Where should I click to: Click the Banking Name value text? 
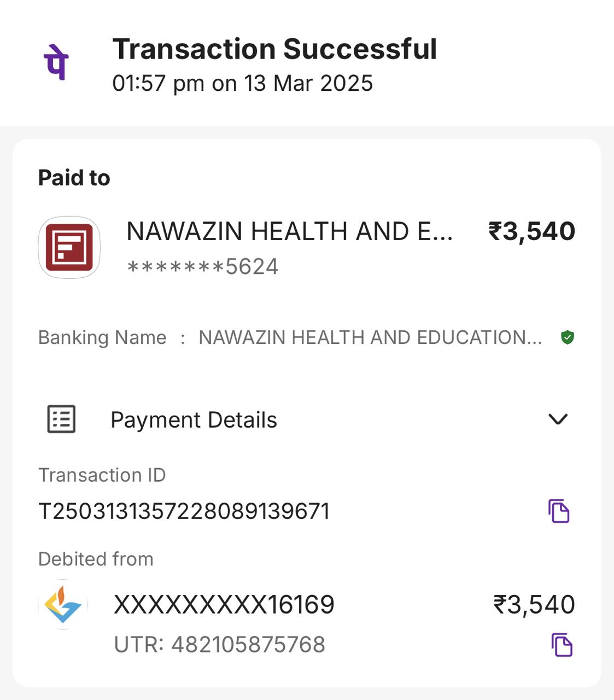[x=370, y=337]
